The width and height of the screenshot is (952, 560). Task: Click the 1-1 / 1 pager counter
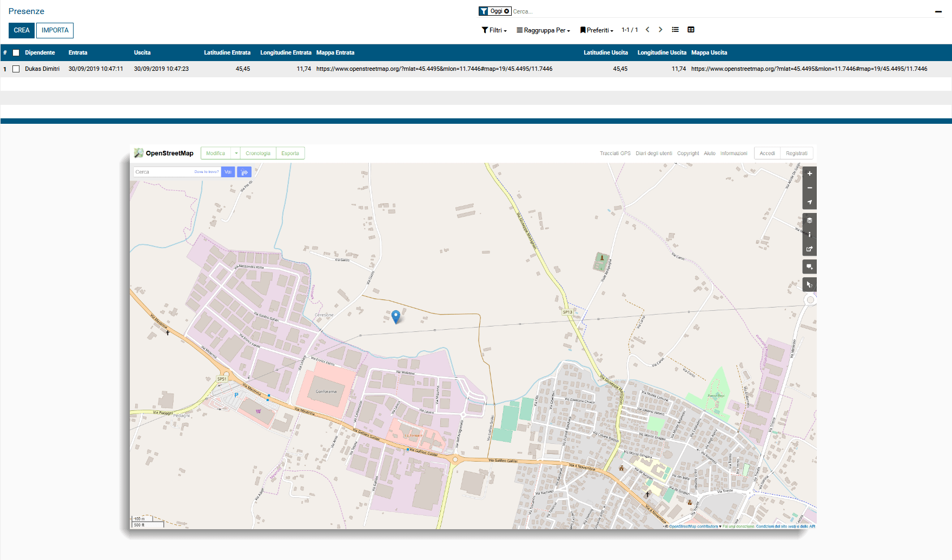(x=630, y=30)
